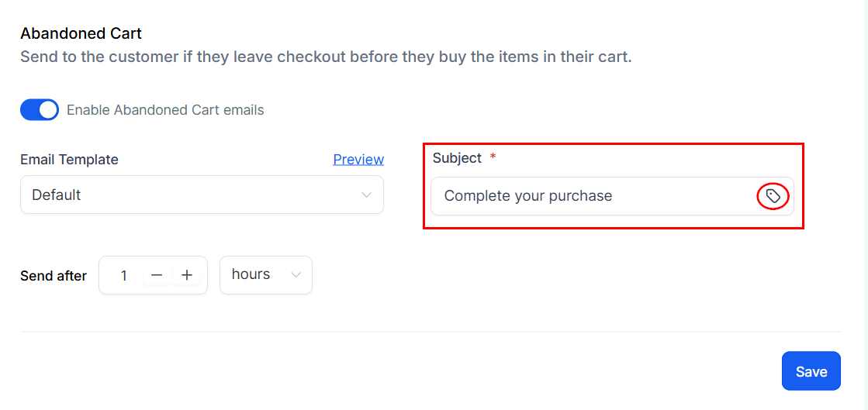The width and height of the screenshot is (868, 410).
Task: Focus the Complete your purchase subject field
Action: (612, 196)
